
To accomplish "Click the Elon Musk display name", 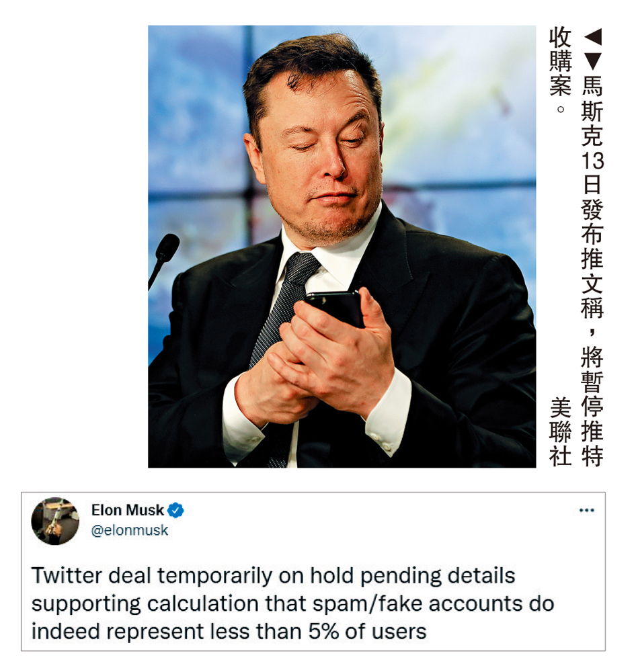I will [x=127, y=510].
